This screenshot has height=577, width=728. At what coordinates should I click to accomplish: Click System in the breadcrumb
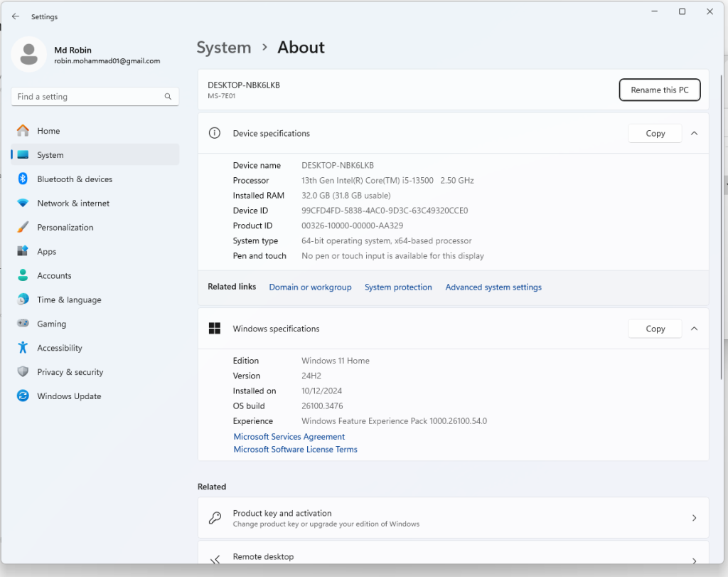pyautogui.click(x=224, y=48)
